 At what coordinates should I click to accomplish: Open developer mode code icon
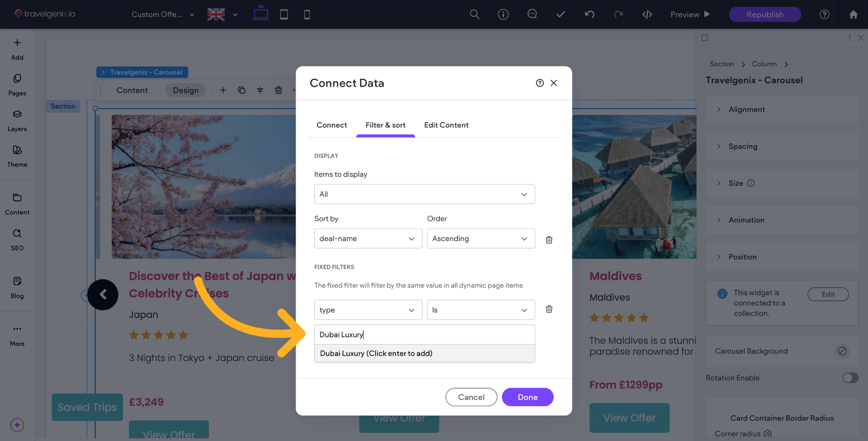coord(647,14)
